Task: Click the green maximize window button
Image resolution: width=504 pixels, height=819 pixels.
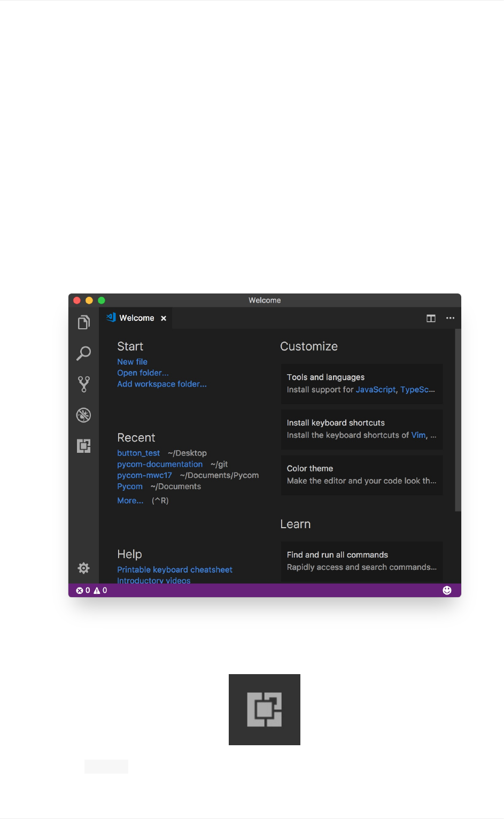Action: (102, 300)
